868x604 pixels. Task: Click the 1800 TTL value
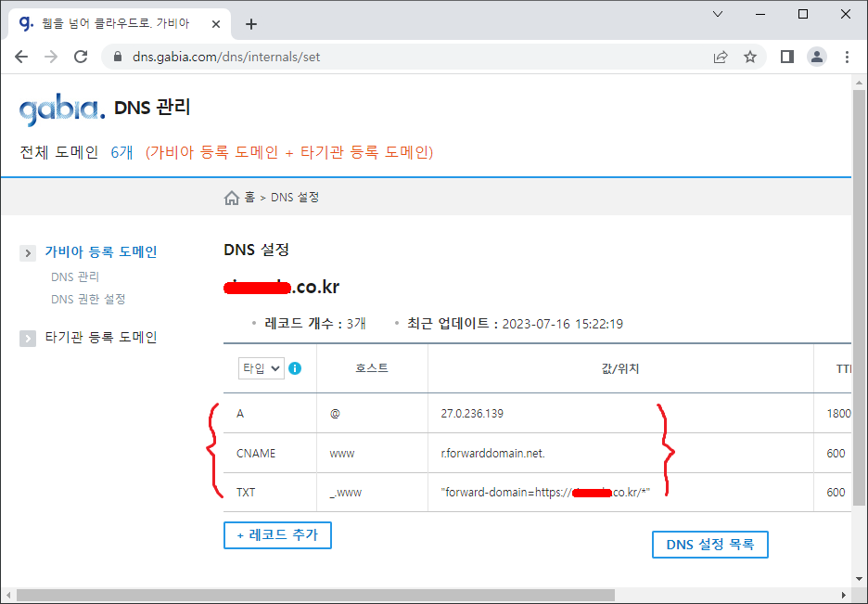click(x=838, y=414)
